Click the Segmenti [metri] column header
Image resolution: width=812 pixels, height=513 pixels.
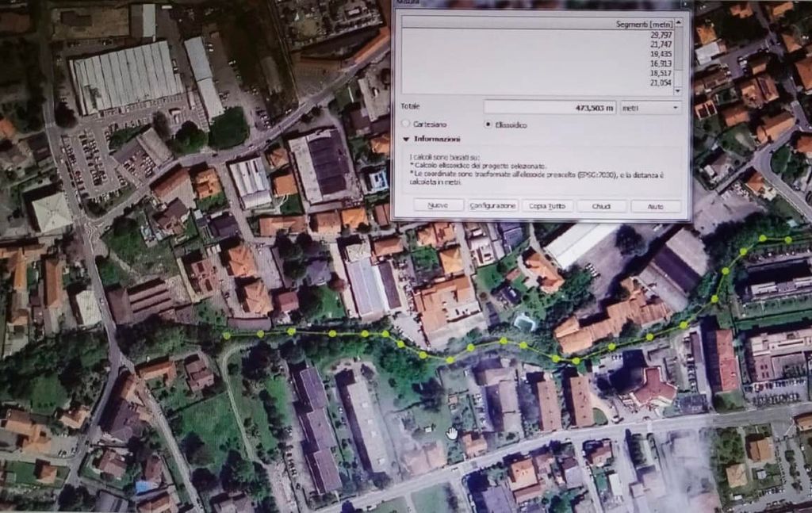point(644,25)
